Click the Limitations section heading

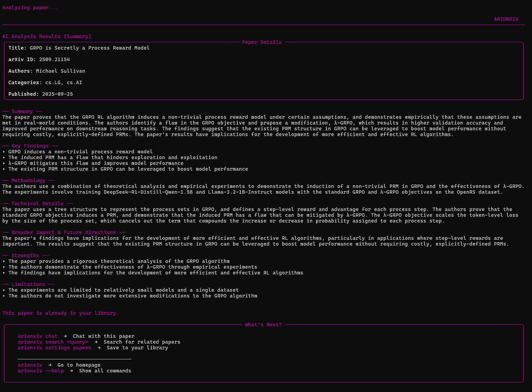(28, 284)
